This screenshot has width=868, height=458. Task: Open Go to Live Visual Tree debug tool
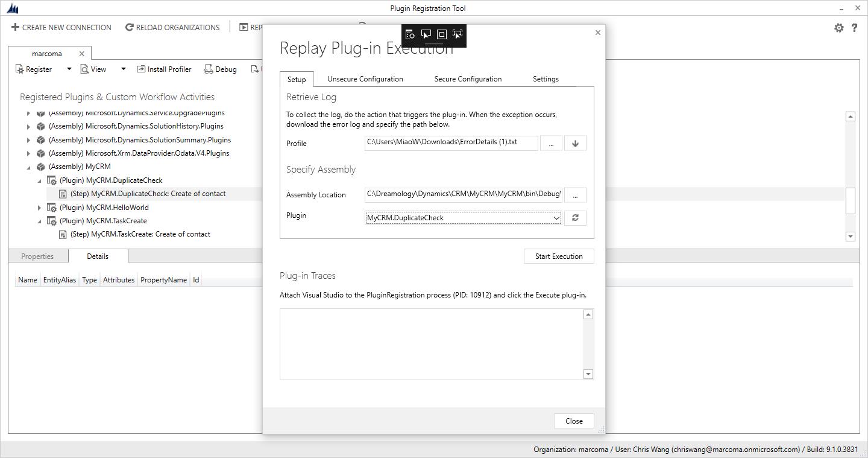[410, 34]
